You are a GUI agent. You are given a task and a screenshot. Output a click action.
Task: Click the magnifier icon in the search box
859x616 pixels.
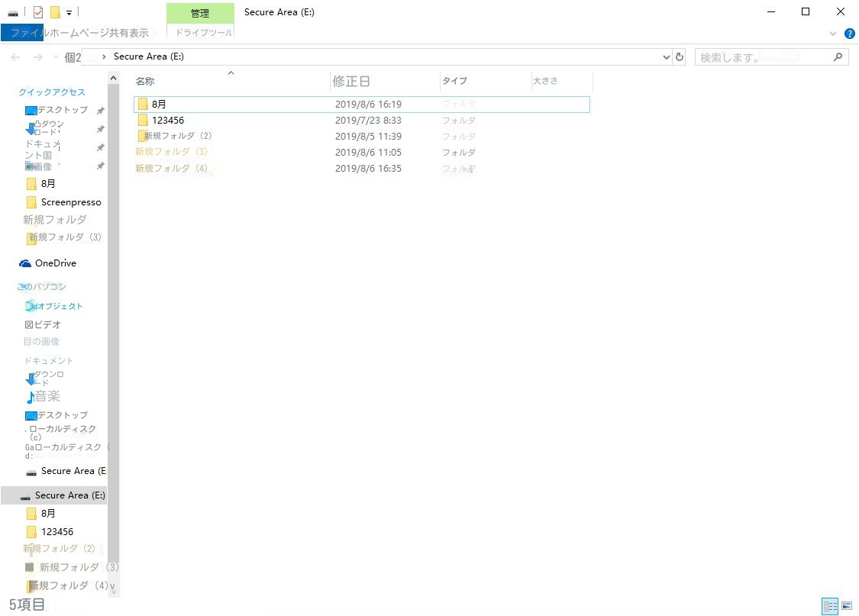click(x=838, y=57)
